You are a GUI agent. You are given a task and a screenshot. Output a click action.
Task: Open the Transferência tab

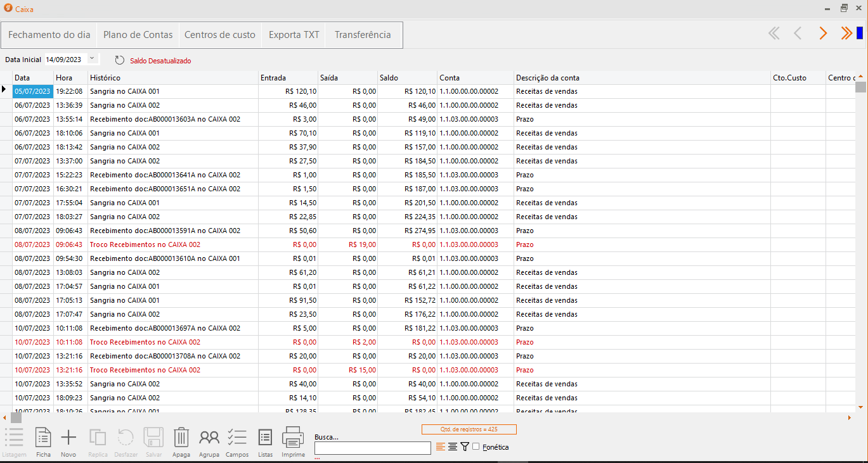pyautogui.click(x=363, y=35)
